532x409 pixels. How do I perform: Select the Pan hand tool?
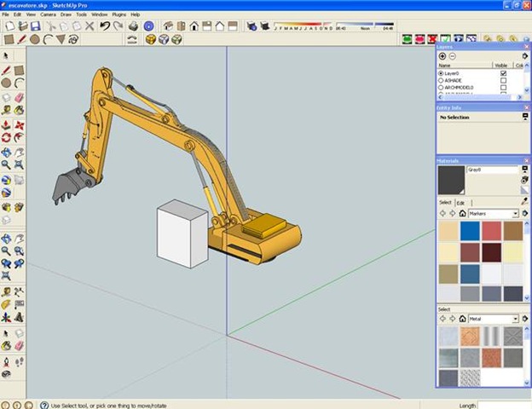click(x=19, y=153)
